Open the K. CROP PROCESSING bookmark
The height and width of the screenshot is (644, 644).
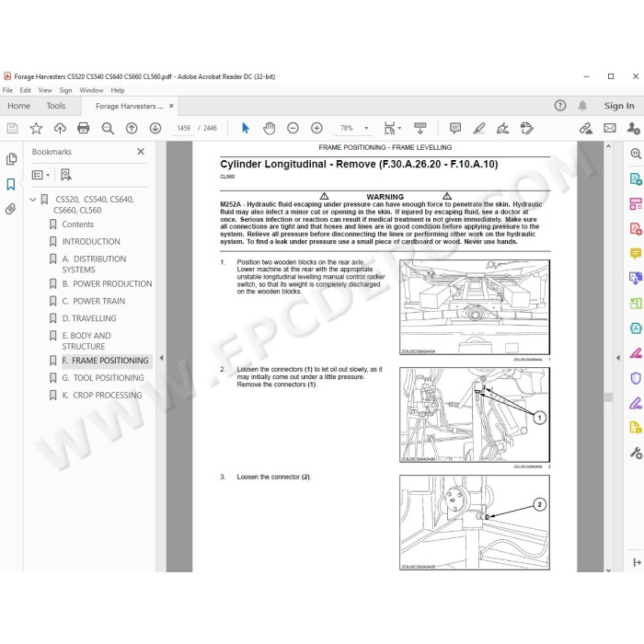tap(102, 395)
